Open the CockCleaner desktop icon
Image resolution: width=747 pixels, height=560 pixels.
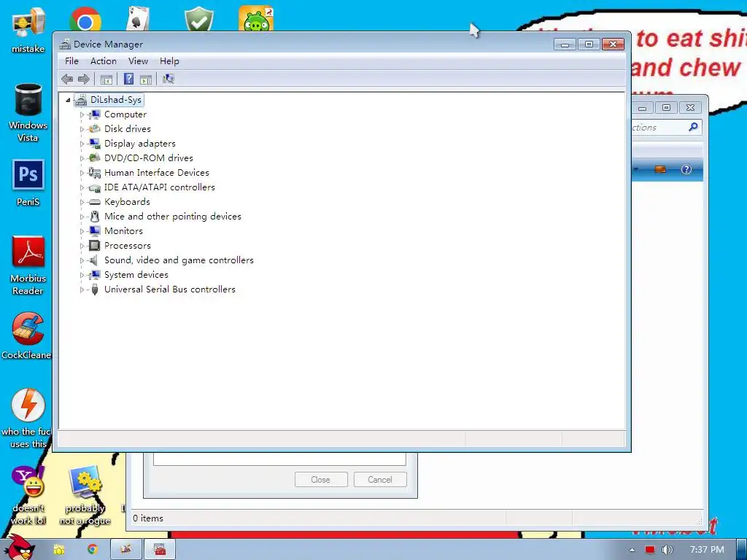coord(28,329)
